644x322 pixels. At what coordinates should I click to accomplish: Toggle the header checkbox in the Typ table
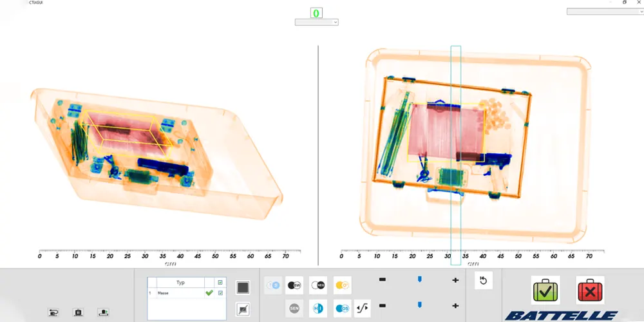coord(221,283)
